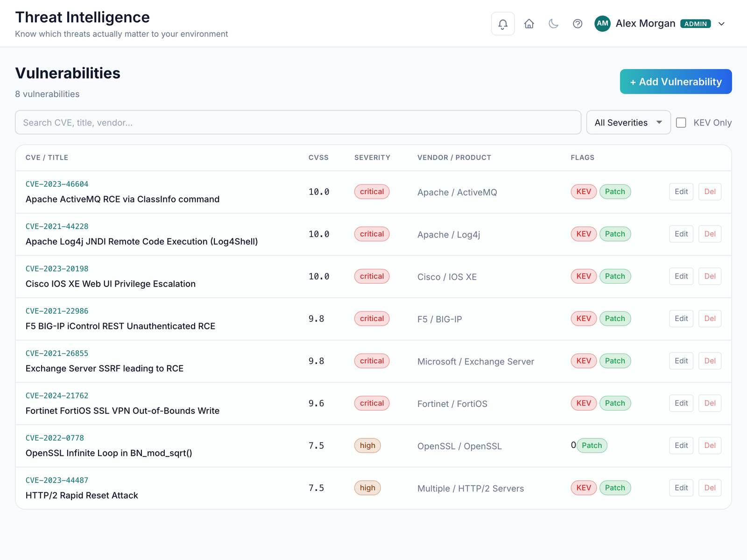Viewport: 747px width, 560px height.
Task: Click high severity badge in OpenSSL row
Action: coord(367,446)
